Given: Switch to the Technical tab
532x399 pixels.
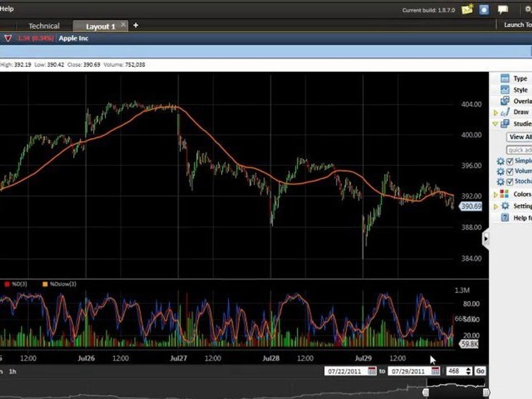Looking at the screenshot, I should (44, 26).
